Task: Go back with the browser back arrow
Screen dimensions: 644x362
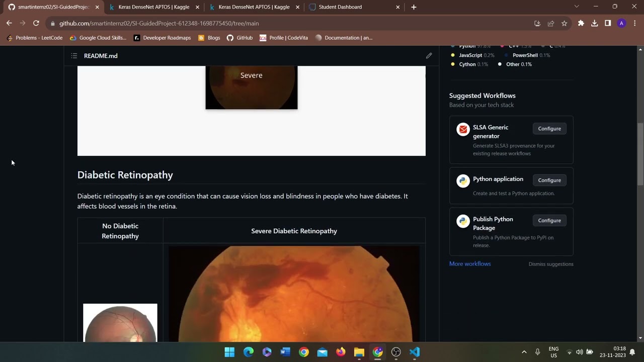Action: click(x=9, y=23)
